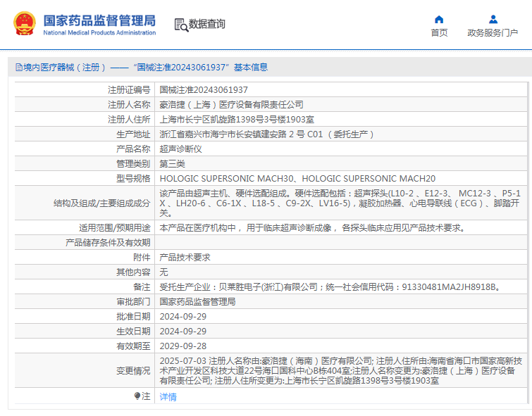Select 生效日期 value 2024-09-29
Image resolution: width=532 pixels, height=416 pixels.
(x=183, y=332)
